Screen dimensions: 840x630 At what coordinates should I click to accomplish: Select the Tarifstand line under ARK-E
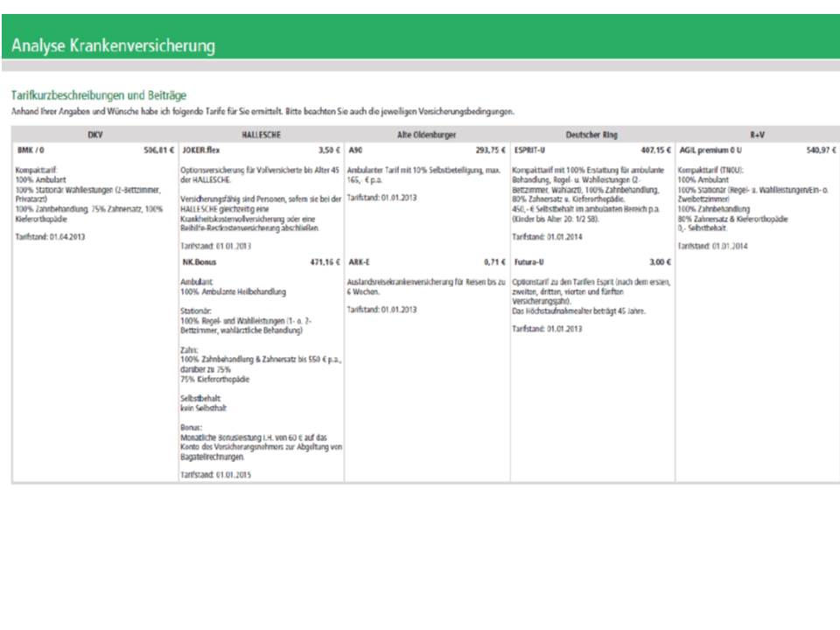tap(381, 310)
